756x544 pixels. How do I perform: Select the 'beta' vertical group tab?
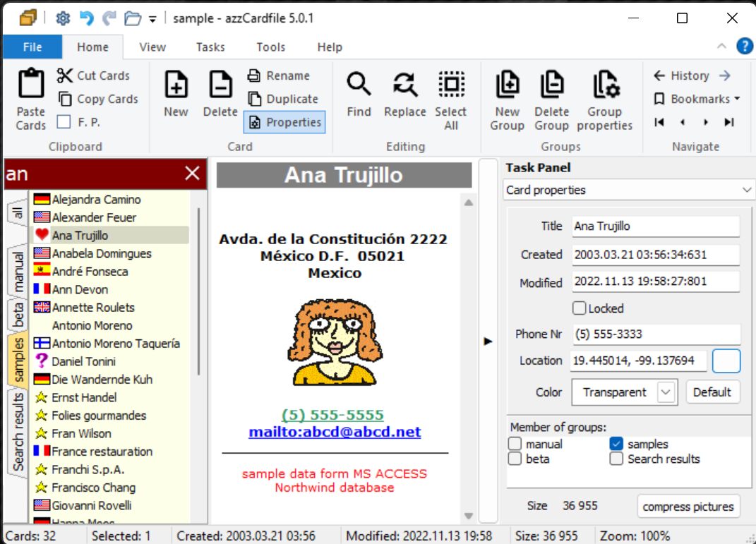tap(18, 315)
